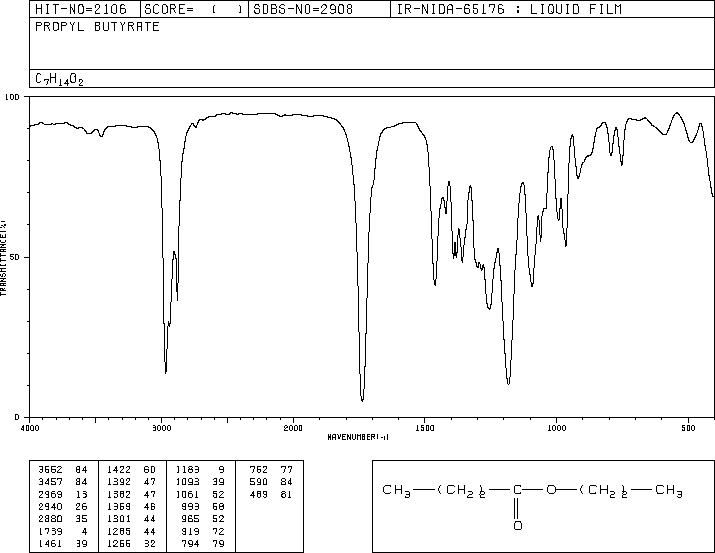Click the SDBS-NO=2908 header text
This screenshot has width=715, height=553.
point(303,9)
